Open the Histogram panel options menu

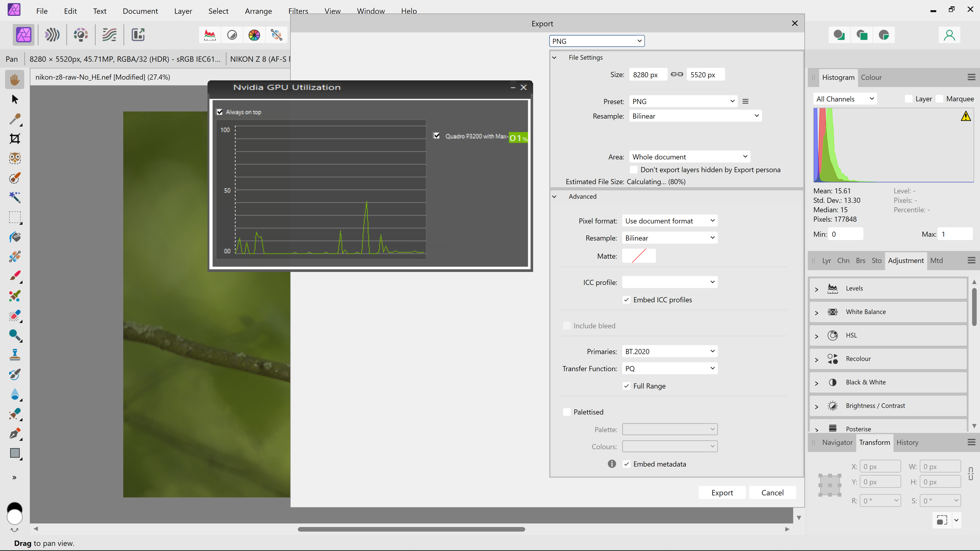coord(971,77)
